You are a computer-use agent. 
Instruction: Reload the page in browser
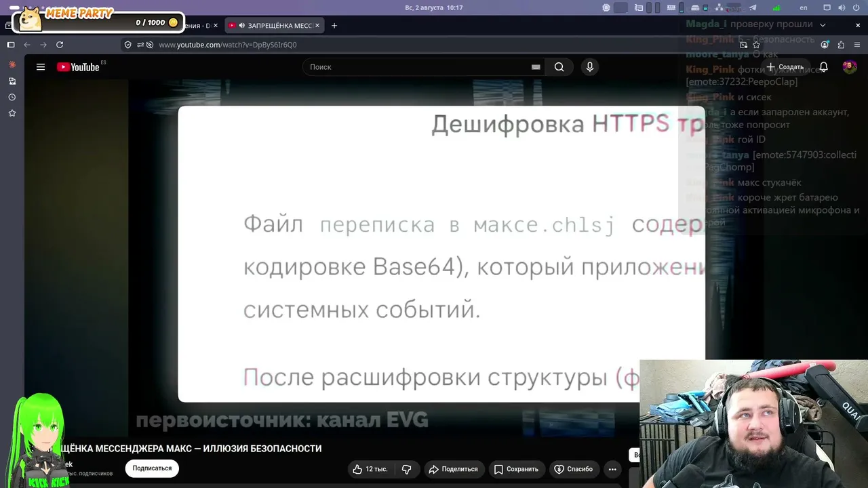(x=60, y=45)
